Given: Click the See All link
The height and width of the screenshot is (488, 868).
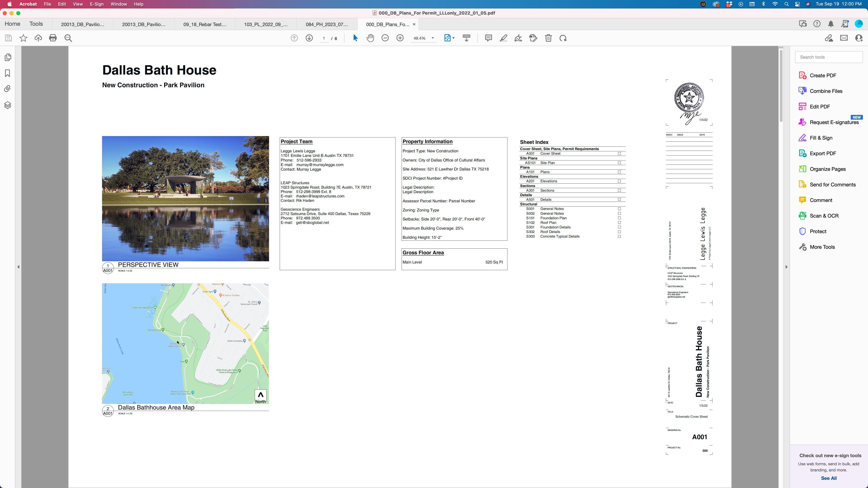Looking at the screenshot, I should [828, 478].
